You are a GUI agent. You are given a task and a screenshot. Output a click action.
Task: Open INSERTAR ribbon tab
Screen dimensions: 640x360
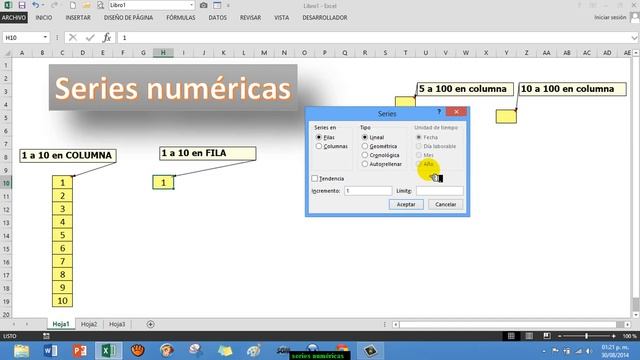[78, 18]
